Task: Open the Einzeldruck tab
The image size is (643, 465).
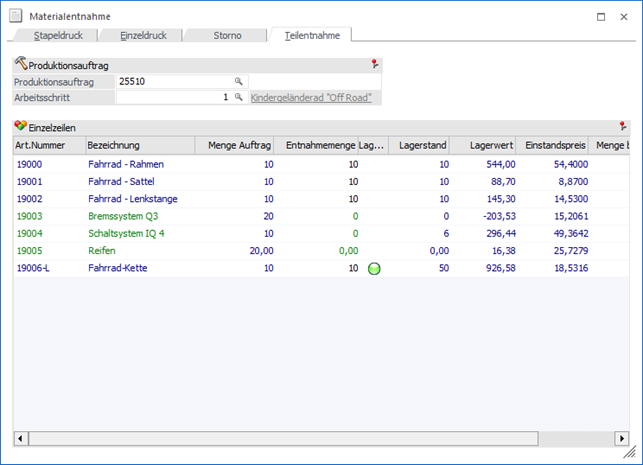Action: pyautogui.click(x=139, y=35)
